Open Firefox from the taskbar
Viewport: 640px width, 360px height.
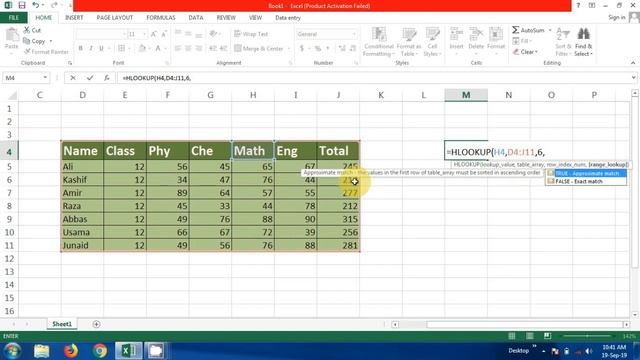click(71, 351)
